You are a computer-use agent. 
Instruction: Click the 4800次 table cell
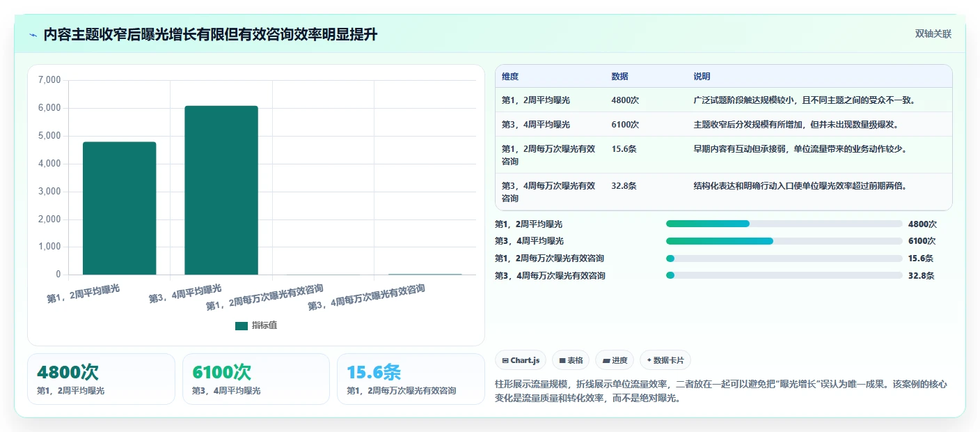click(x=625, y=100)
